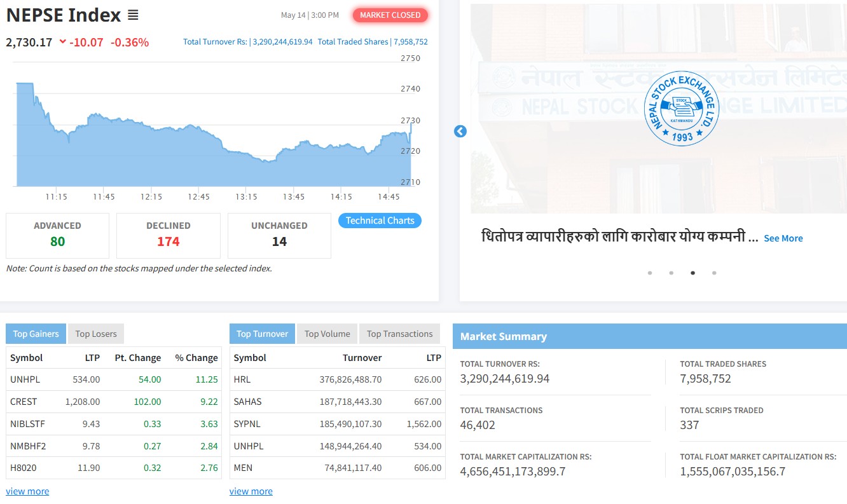This screenshot has height=504, width=847.
Task: Click the -0.36% change figure
Action: point(130,42)
